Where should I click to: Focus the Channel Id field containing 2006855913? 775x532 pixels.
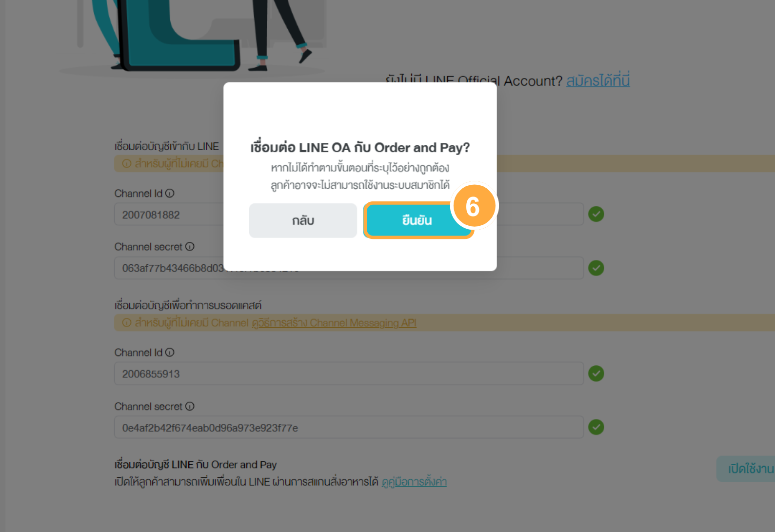pyautogui.click(x=349, y=374)
